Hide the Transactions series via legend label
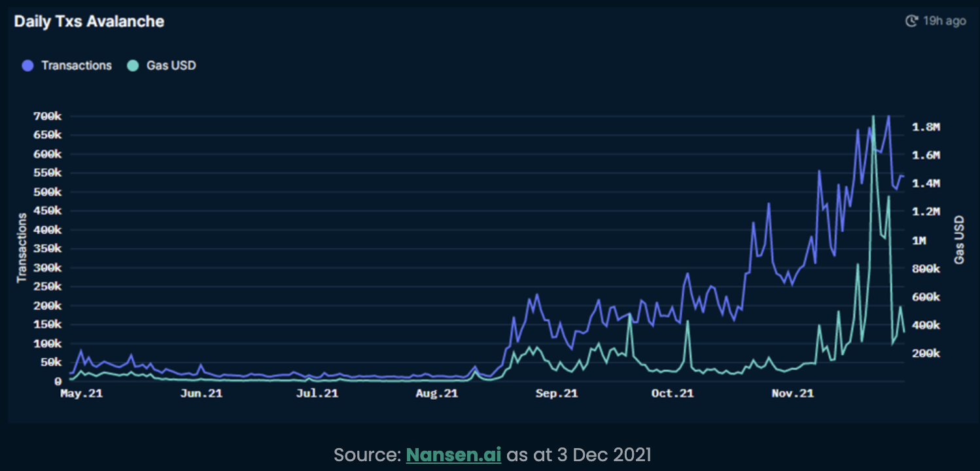The width and height of the screenshot is (980, 471). coord(77,65)
